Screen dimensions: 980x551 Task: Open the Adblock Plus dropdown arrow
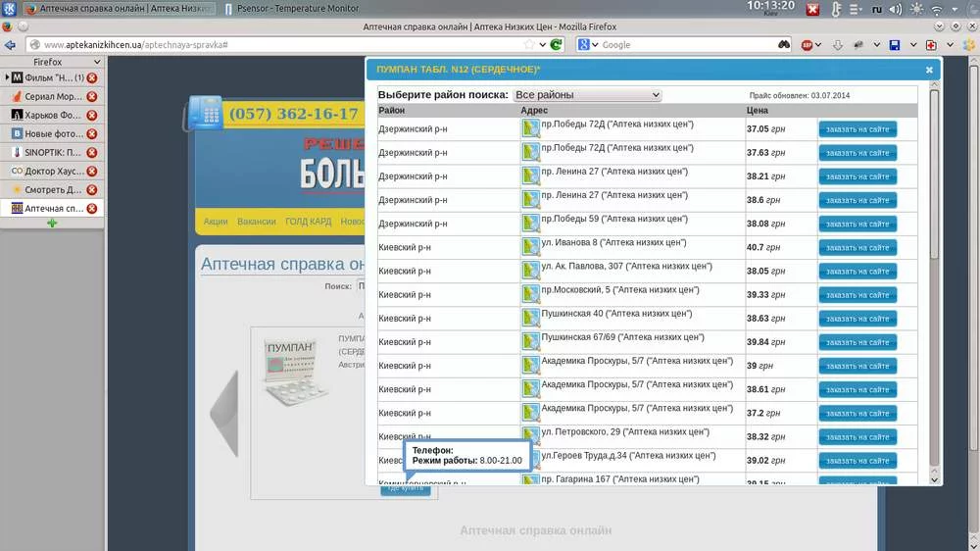point(818,45)
